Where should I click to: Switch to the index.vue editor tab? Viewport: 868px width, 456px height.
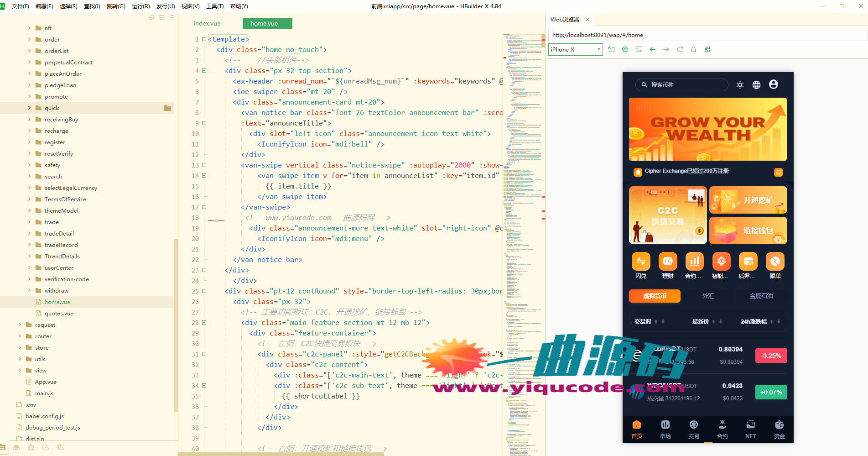207,23
